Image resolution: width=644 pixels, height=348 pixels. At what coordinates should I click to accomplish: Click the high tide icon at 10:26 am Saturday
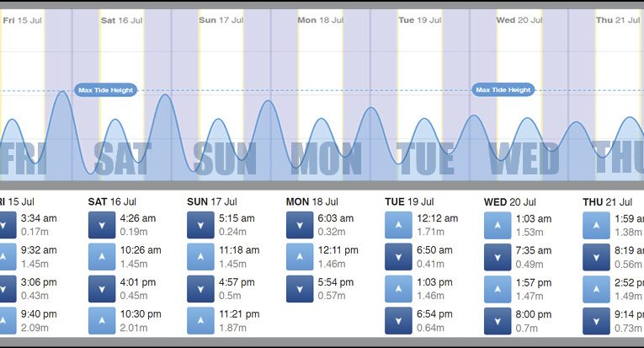pyautogui.click(x=101, y=257)
